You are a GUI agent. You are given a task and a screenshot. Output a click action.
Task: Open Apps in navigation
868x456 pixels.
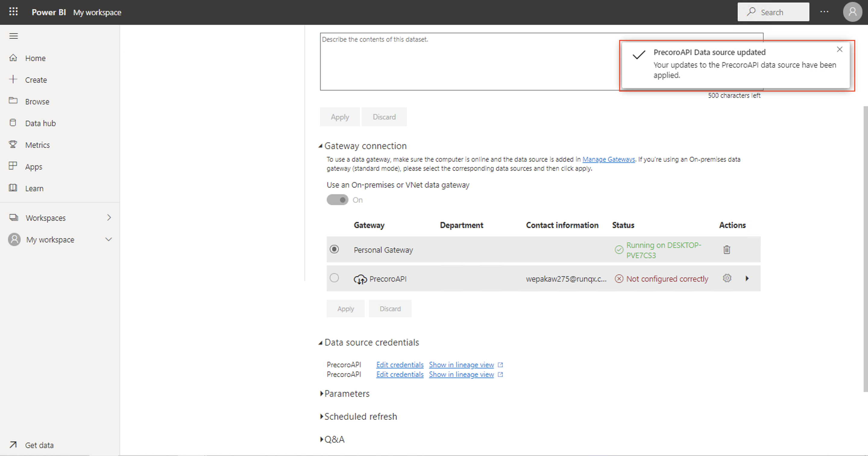34,166
